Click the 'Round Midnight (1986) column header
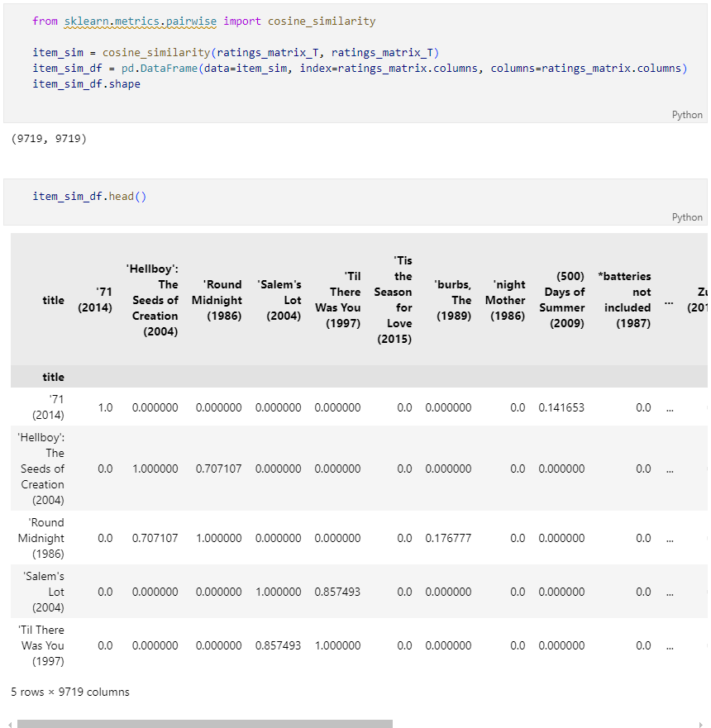711x728 pixels. point(217,300)
